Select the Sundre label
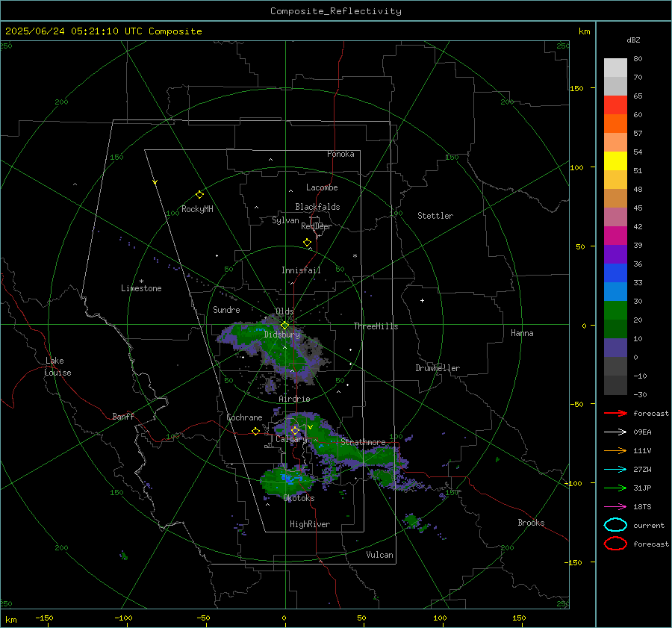The image size is (672, 628). coord(226,309)
